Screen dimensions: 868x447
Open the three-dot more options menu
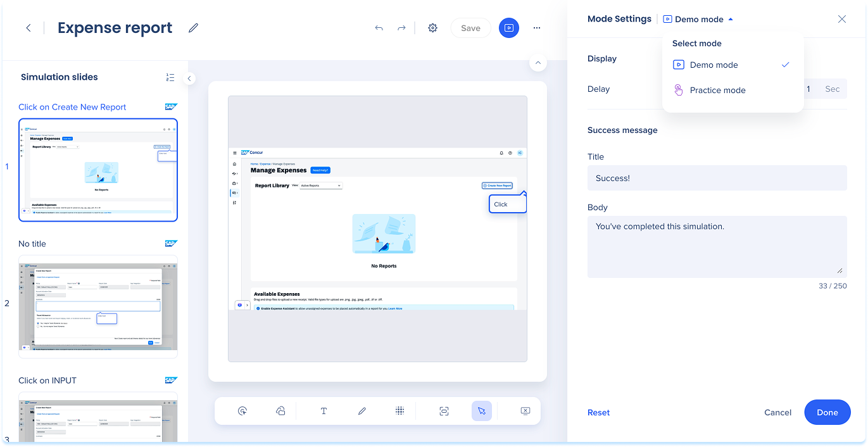tap(537, 28)
